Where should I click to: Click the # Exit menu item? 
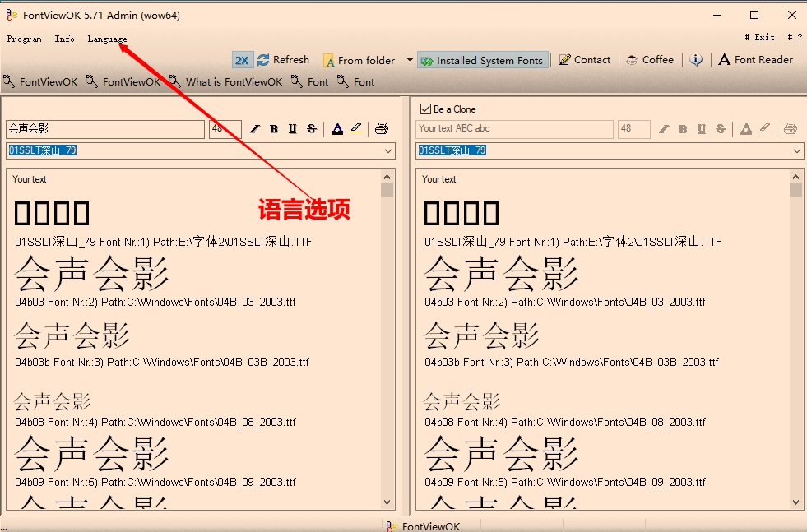coord(759,37)
